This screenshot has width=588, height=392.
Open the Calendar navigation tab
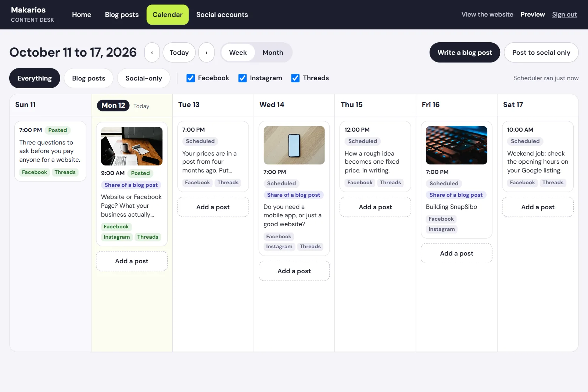[x=168, y=15]
